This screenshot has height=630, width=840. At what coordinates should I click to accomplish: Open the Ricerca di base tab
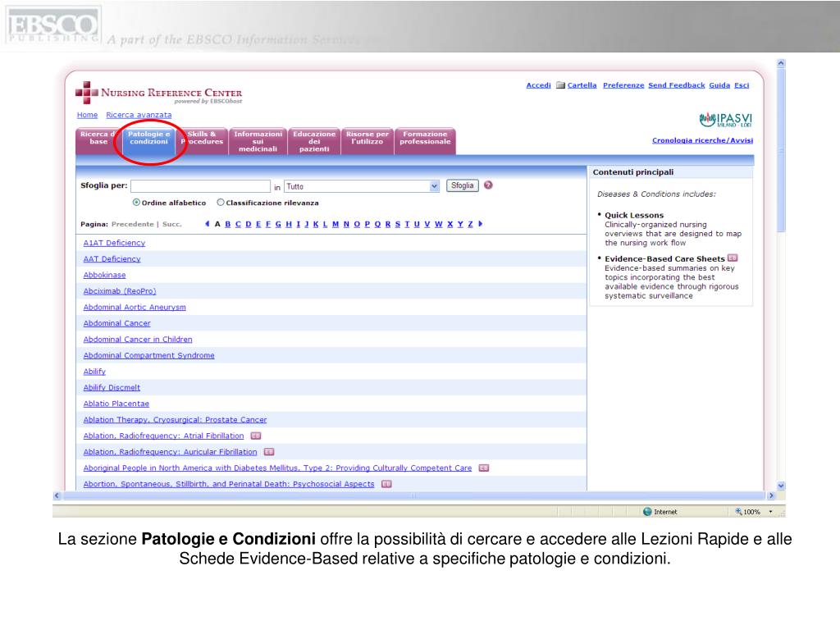click(98, 141)
